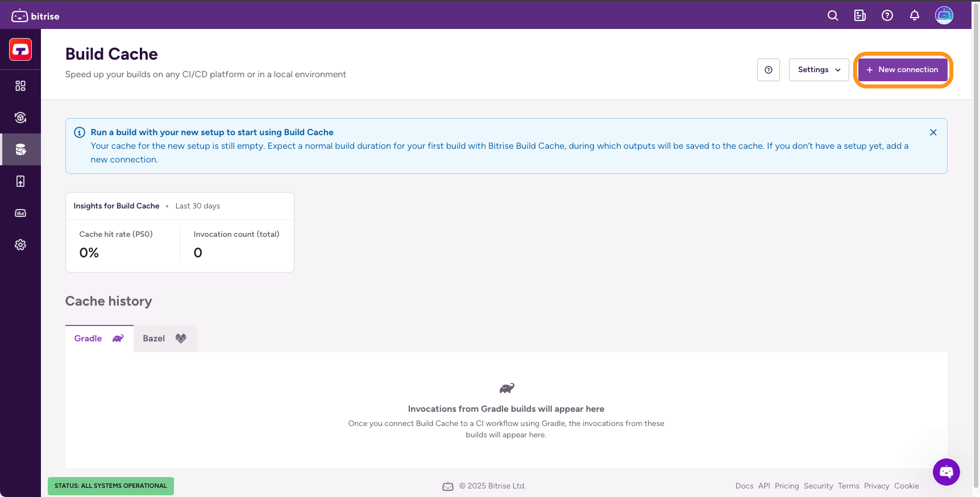Viewport: 980px width, 497px height.
Task: Open the Build Cache database sidebar icon
Action: (20, 149)
